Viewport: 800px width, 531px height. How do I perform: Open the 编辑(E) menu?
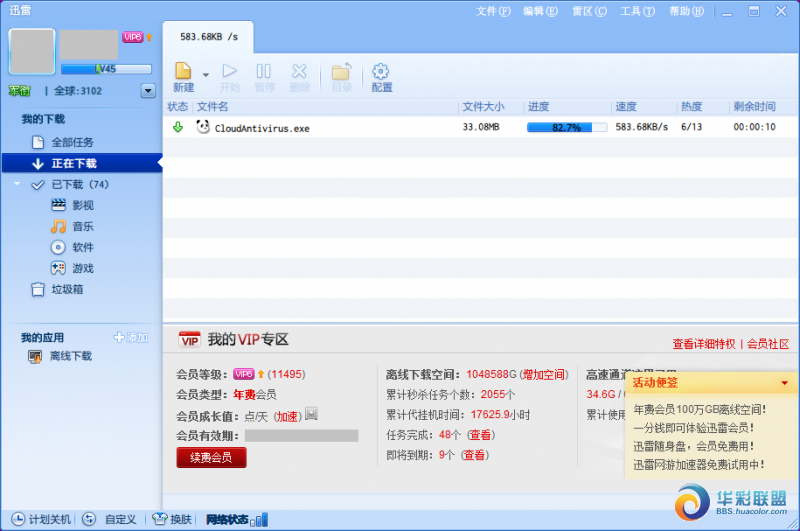pyautogui.click(x=540, y=11)
